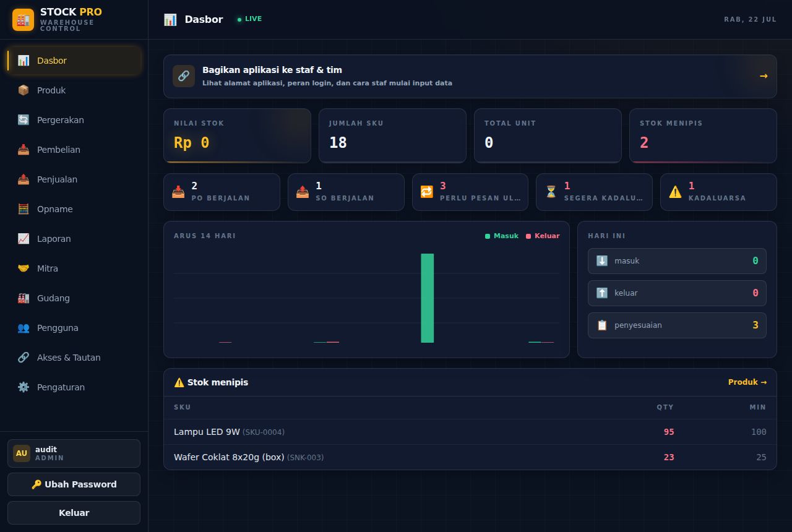Screen dimensions: 792x532
Task: Click the Penjualan outbox tray icon
Action: pos(24,179)
